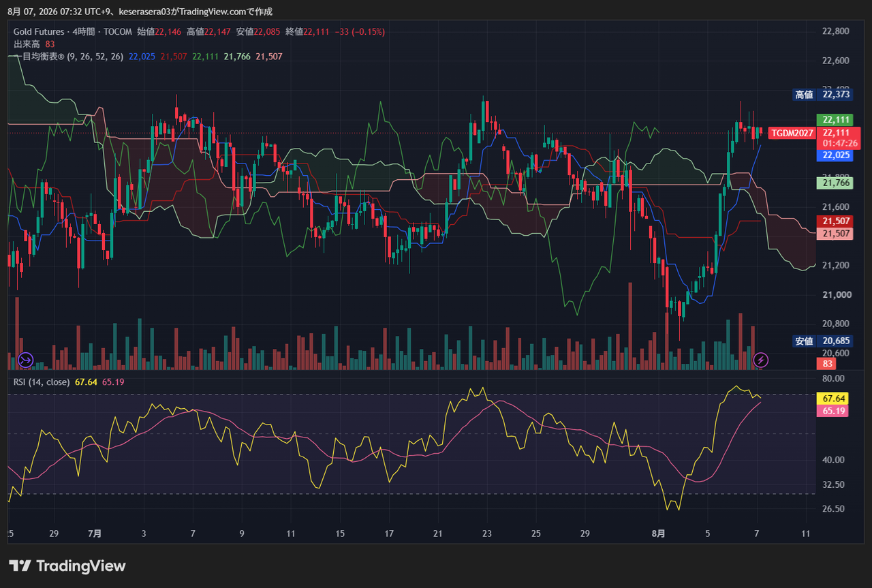872x588 pixels.
Task: Click yellow 67.64 label on RSI scale
Action: [832, 399]
